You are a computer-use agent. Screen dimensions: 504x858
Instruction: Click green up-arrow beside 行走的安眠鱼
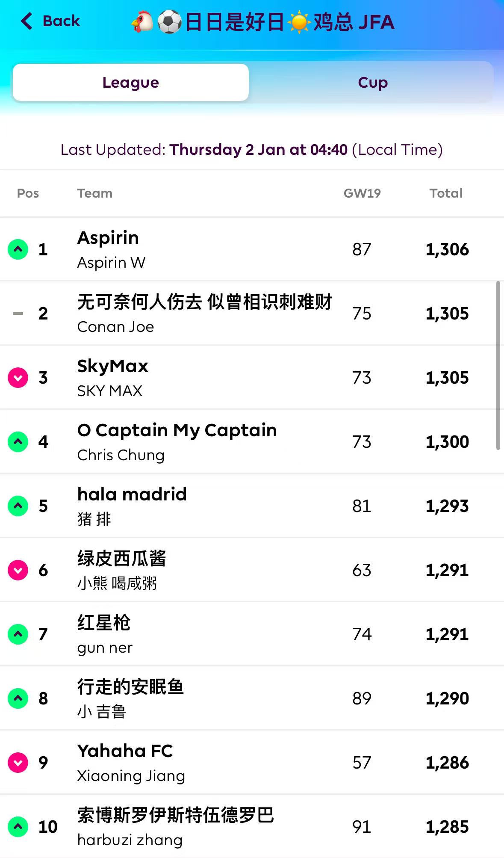tap(18, 698)
